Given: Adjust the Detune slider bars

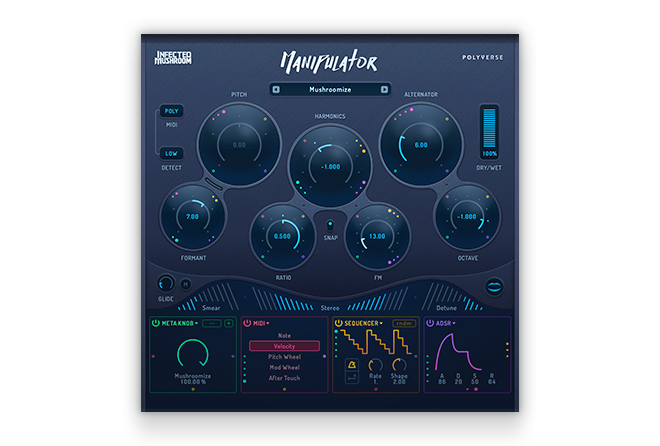Looking at the screenshot, I should coord(453,297).
